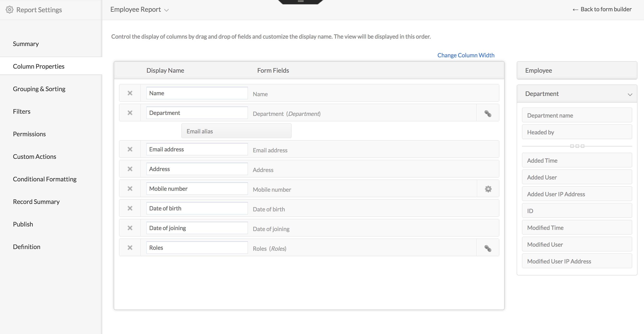The image size is (644, 334).
Task: Click the Roles row link icon
Action: [488, 248]
